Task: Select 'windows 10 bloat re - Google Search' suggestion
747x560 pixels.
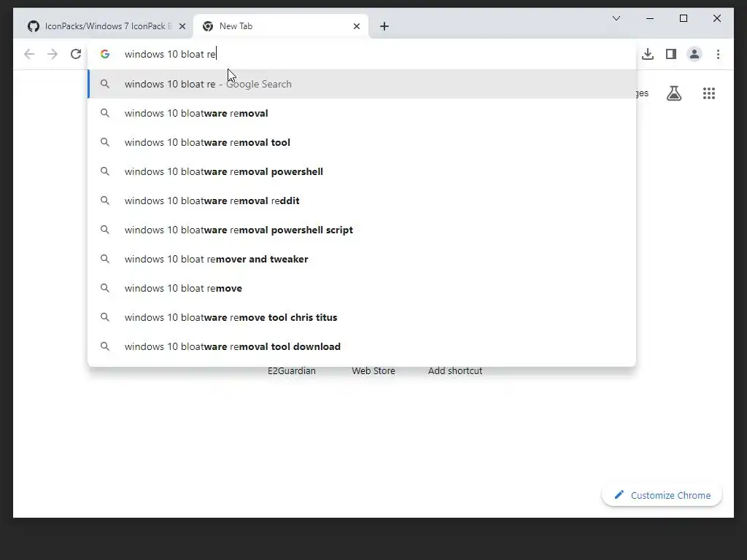Action: click(x=362, y=85)
